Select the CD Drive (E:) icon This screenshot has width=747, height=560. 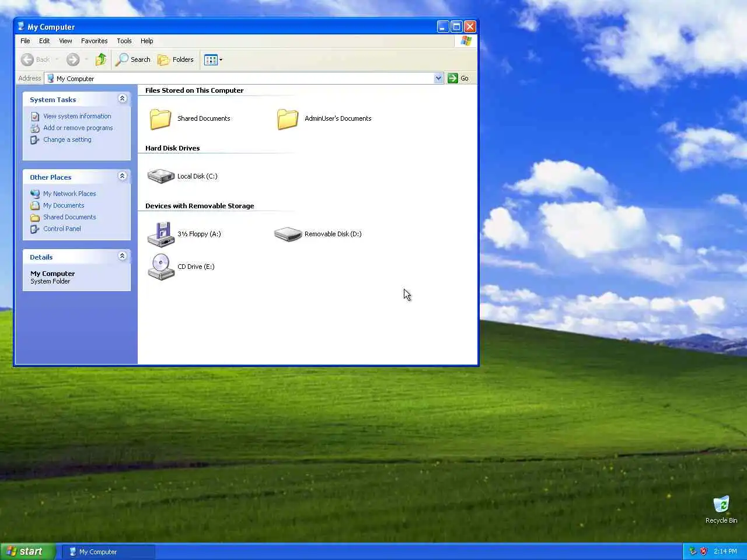click(161, 267)
